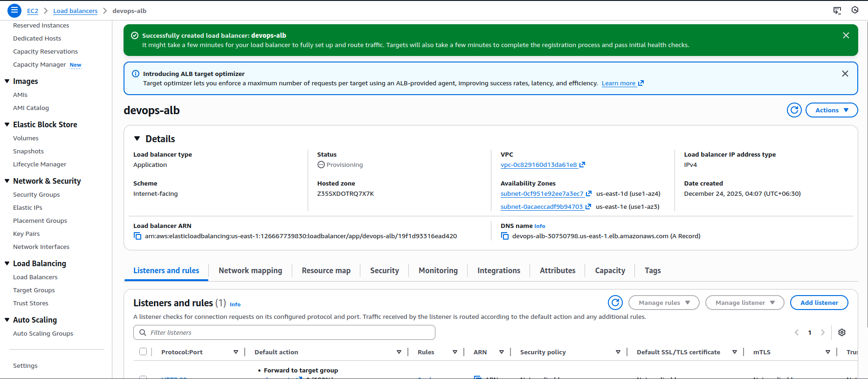Click Add listener button
The height and width of the screenshot is (379, 868).
pyautogui.click(x=819, y=303)
